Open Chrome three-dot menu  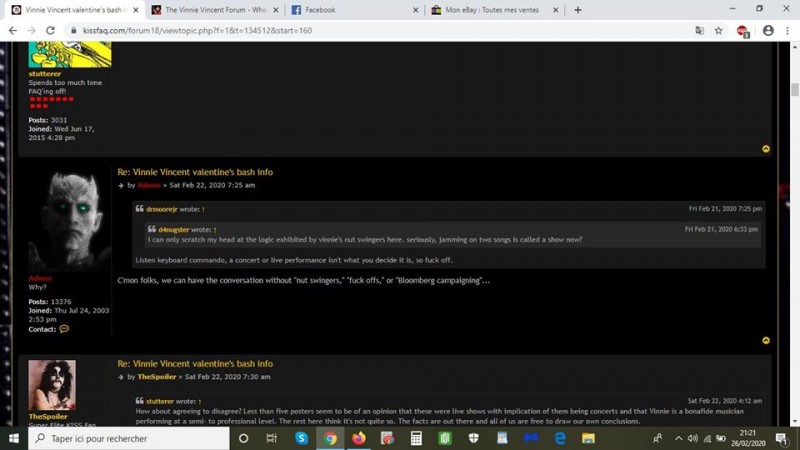(787, 31)
